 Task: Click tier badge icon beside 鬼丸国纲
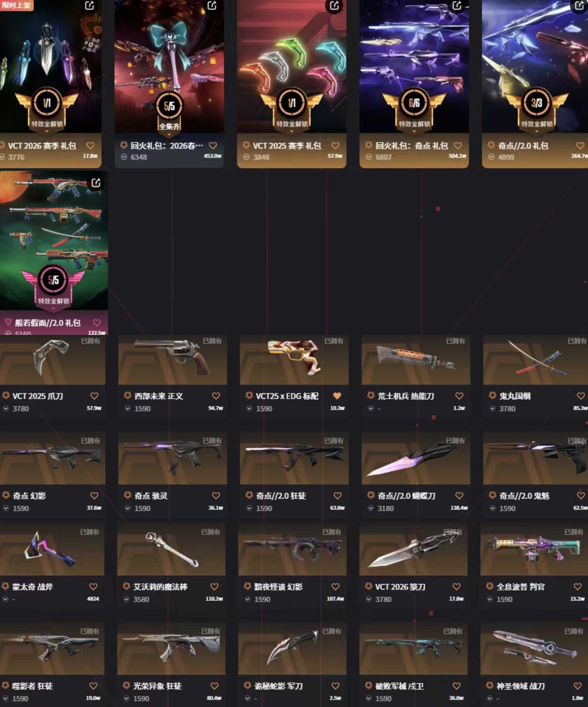pyautogui.click(x=492, y=396)
